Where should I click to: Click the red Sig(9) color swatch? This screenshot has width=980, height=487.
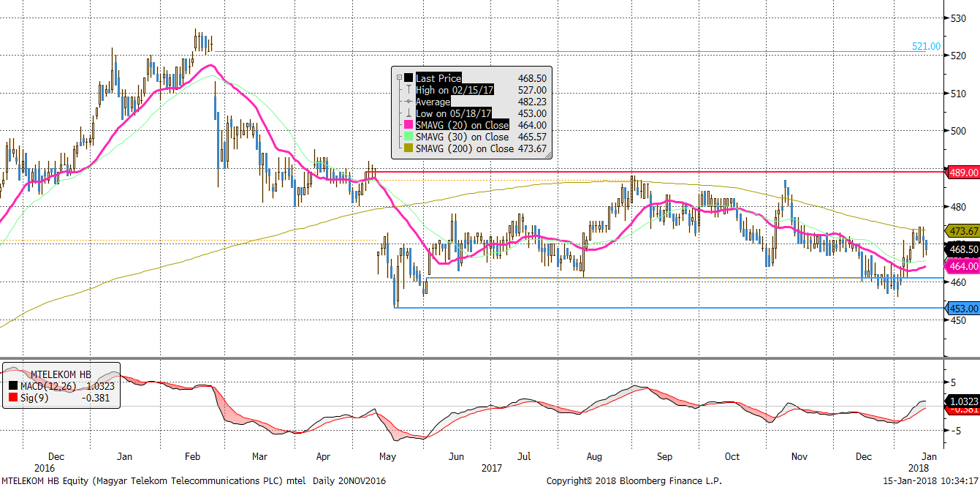[x=13, y=398]
